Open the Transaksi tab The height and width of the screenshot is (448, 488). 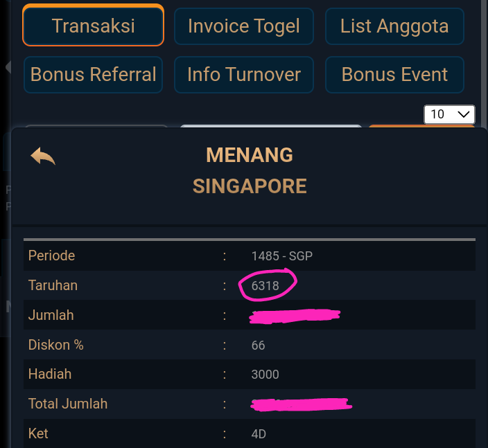point(94,26)
